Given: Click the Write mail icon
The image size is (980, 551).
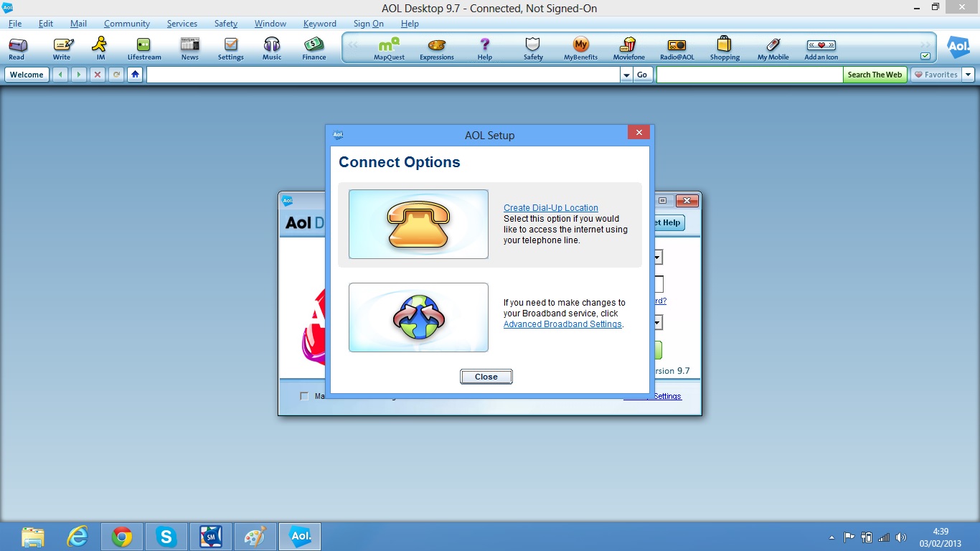Looking at the screenshot, I should point(62,48).
